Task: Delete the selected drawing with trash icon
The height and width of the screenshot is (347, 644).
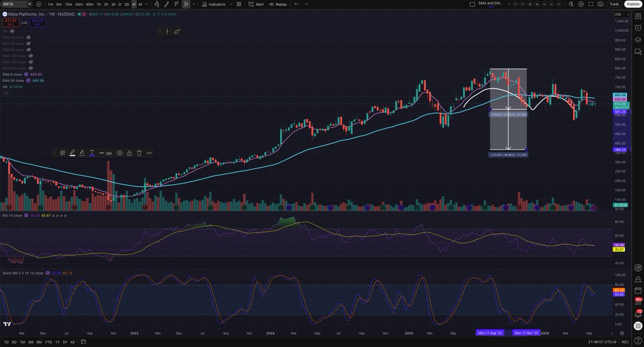Action: coord(139,153)
